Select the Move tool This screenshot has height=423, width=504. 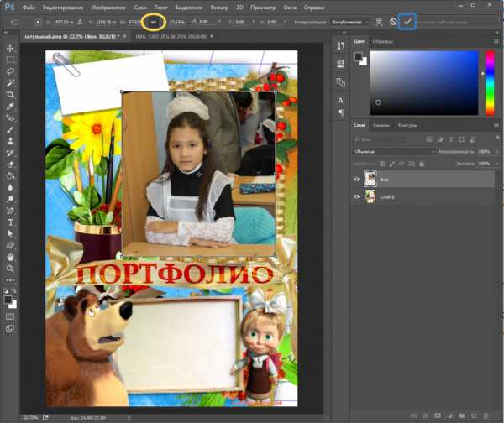point(10,48)
